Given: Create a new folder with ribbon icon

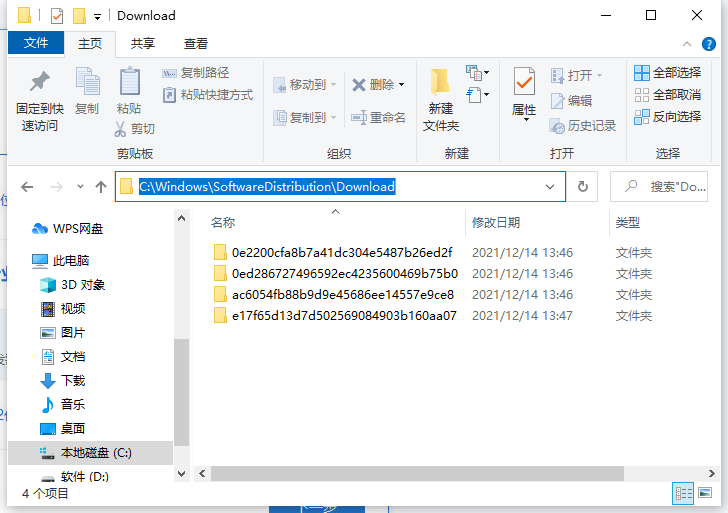Looking at the screenshot, I should click(x=440, y=83).
